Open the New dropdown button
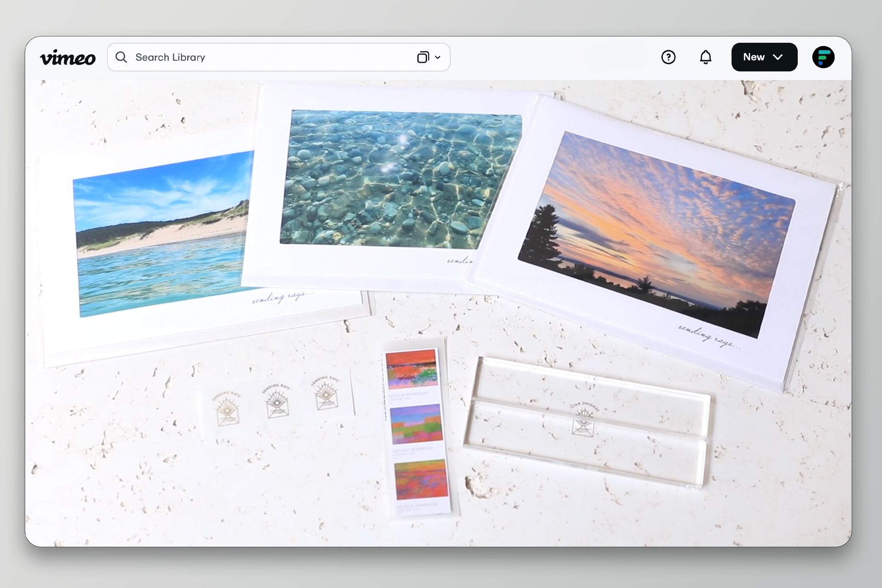 coord(764,57)
